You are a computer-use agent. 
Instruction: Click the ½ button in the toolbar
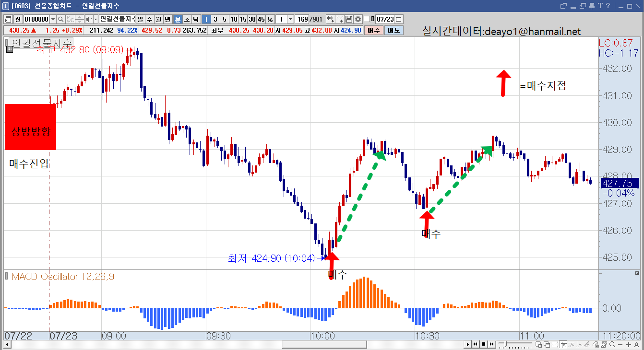[270, 19]
